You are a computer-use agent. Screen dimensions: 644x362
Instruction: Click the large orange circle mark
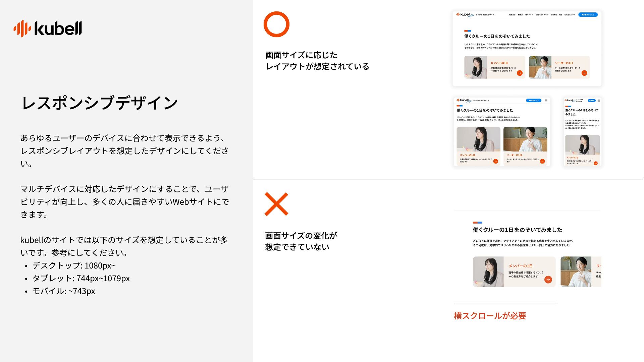coord(276,24)
